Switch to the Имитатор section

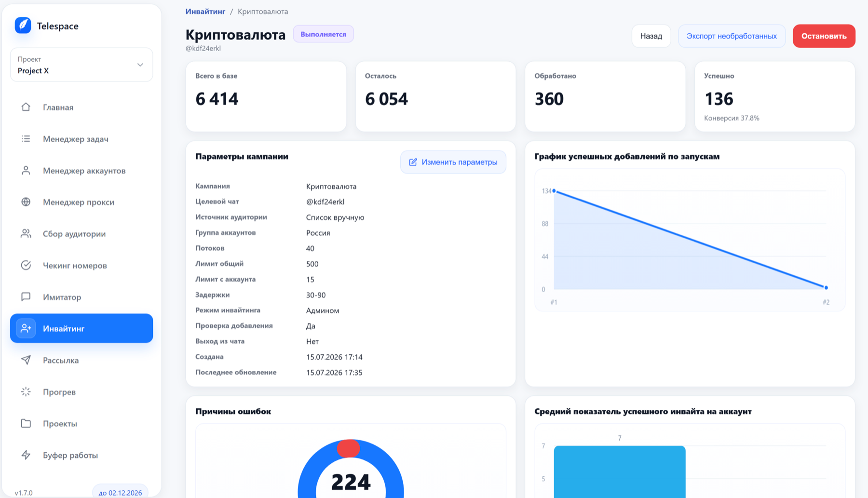click(81, 297)
